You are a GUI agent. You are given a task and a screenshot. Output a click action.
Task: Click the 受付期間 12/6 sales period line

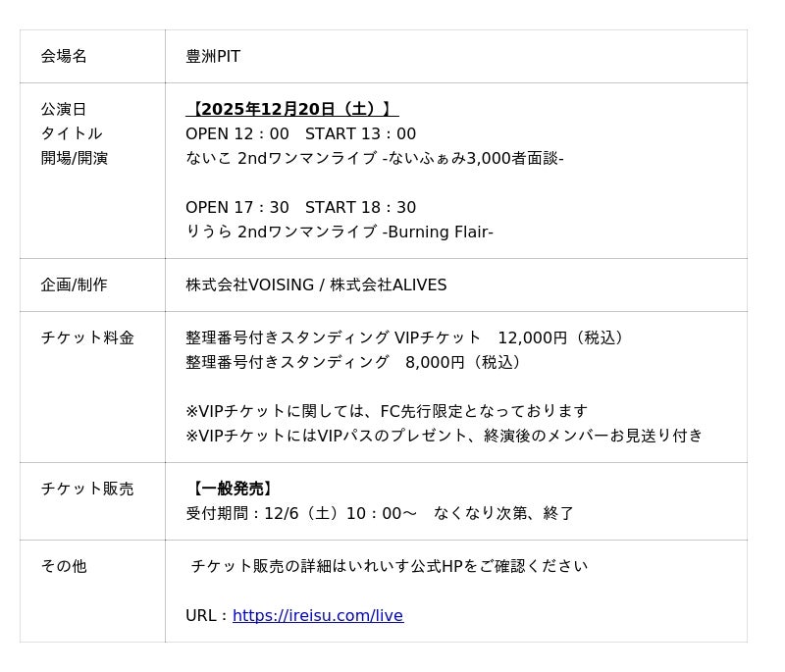380,513
